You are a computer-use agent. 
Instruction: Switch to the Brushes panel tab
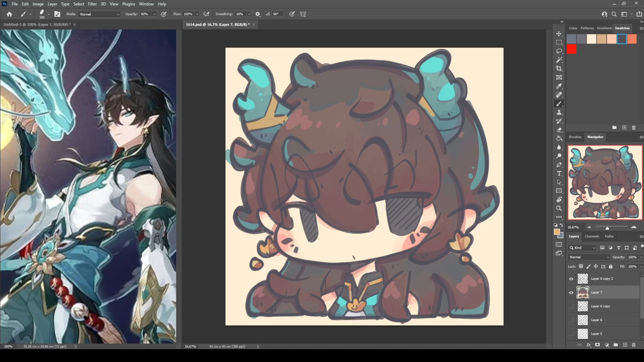[x=575, y=137]
